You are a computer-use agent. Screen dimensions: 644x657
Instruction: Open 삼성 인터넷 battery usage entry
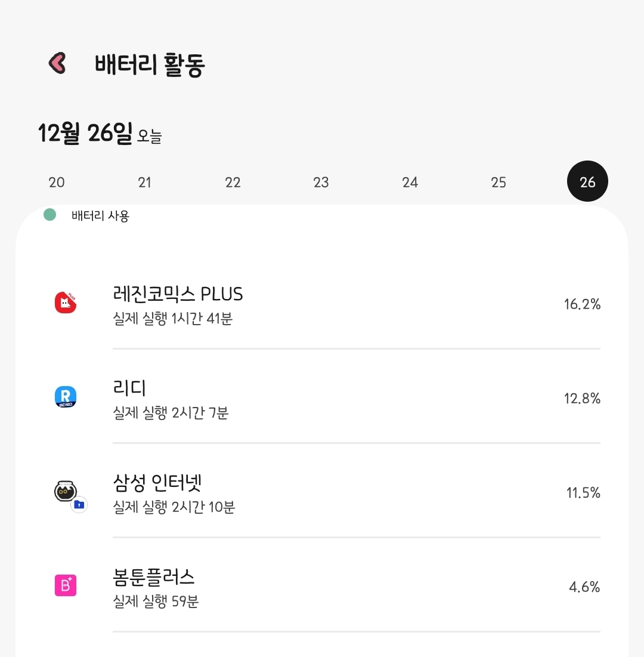pyautogui.click(x=157, y=483)
